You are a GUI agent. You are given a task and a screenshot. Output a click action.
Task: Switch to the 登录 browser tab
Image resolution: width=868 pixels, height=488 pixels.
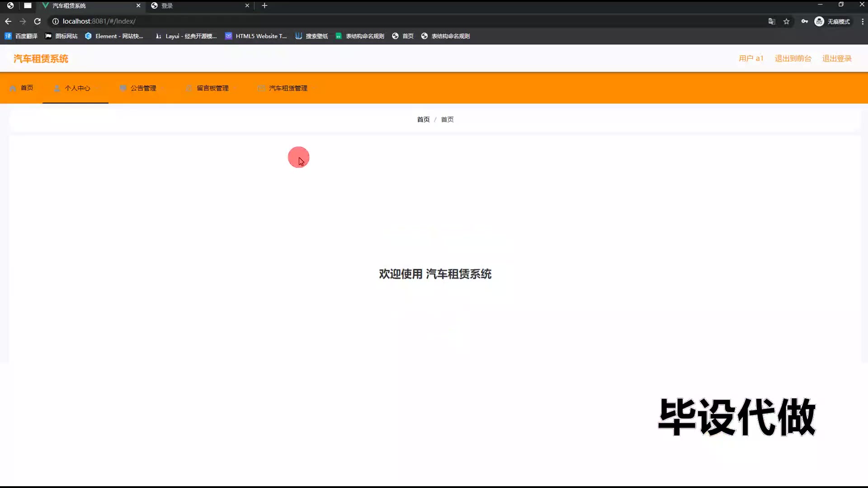(199, 5)
